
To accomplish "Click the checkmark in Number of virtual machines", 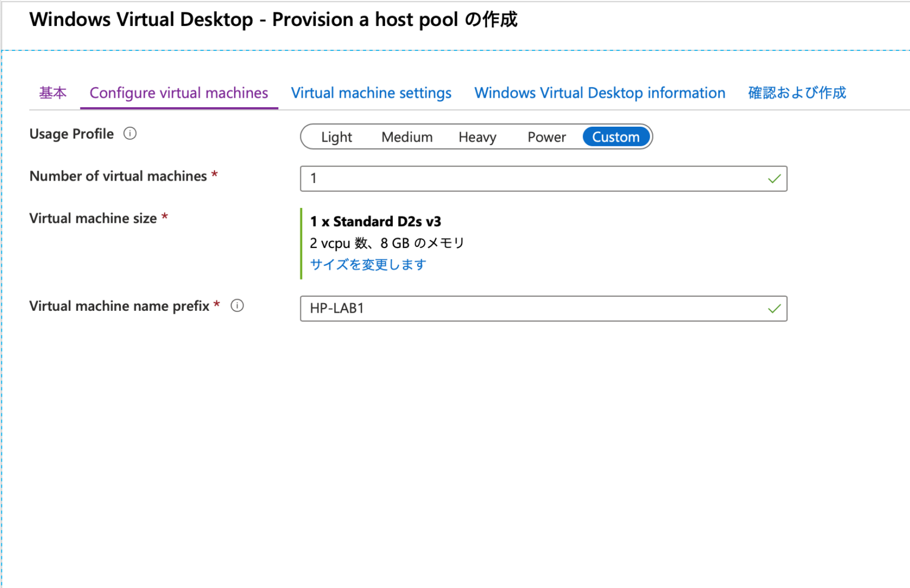I will 774,179.
